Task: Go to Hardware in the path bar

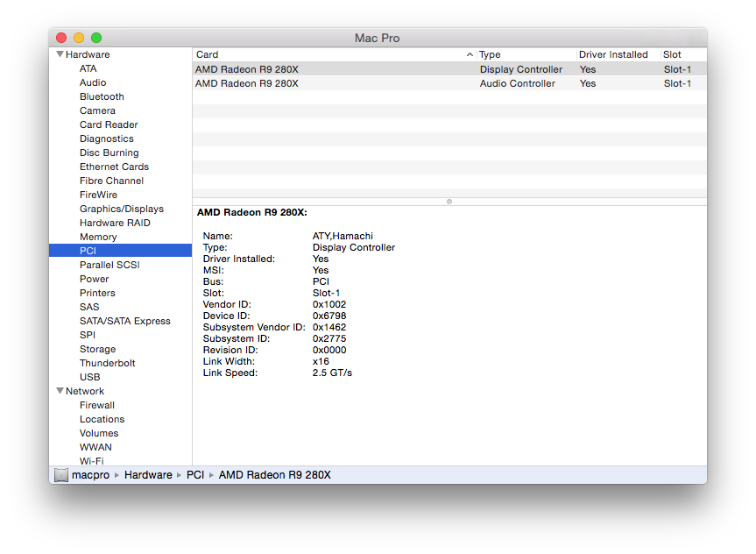Action: [x=148, y=475]
